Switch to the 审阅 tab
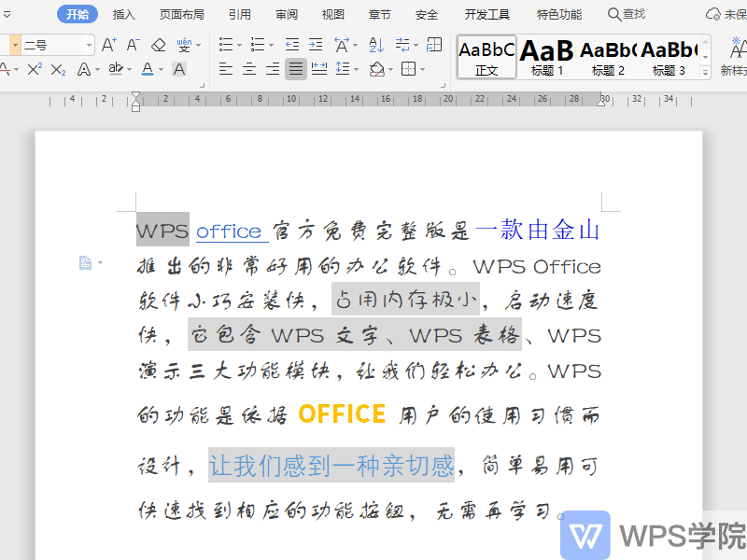This screenshot has height=560, width=747. coord(287,15)
